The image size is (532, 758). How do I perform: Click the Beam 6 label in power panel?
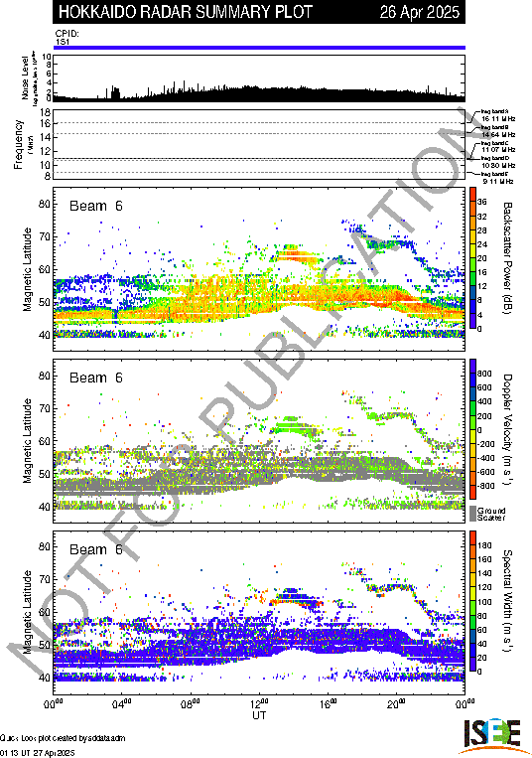tap(96, 206)
